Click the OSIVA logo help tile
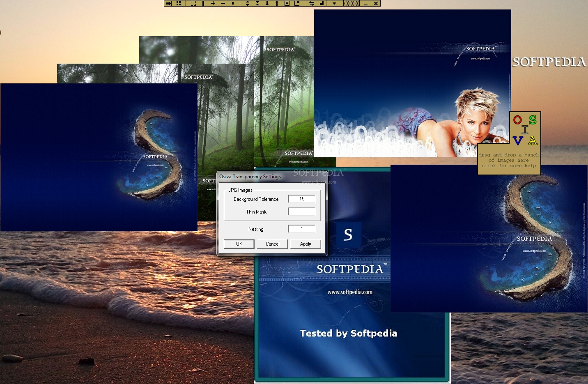The image size is (588, 384). pyautogui.click(x=525, y=129)
